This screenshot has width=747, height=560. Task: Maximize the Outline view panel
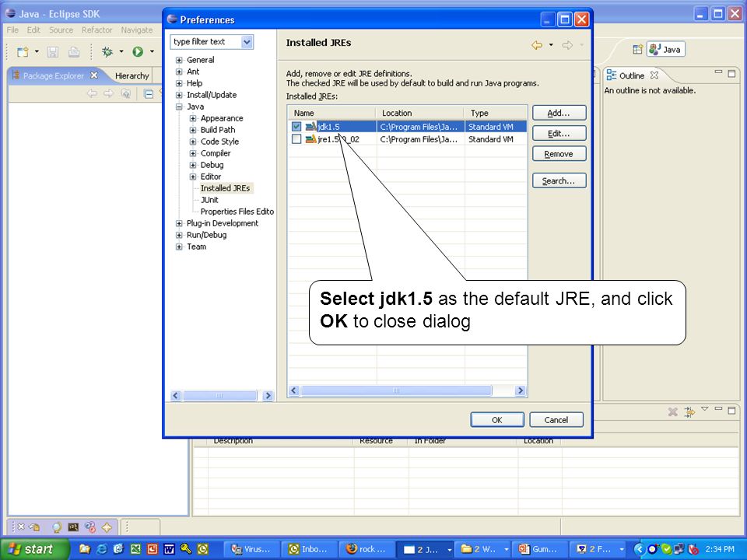coord(731,73)
